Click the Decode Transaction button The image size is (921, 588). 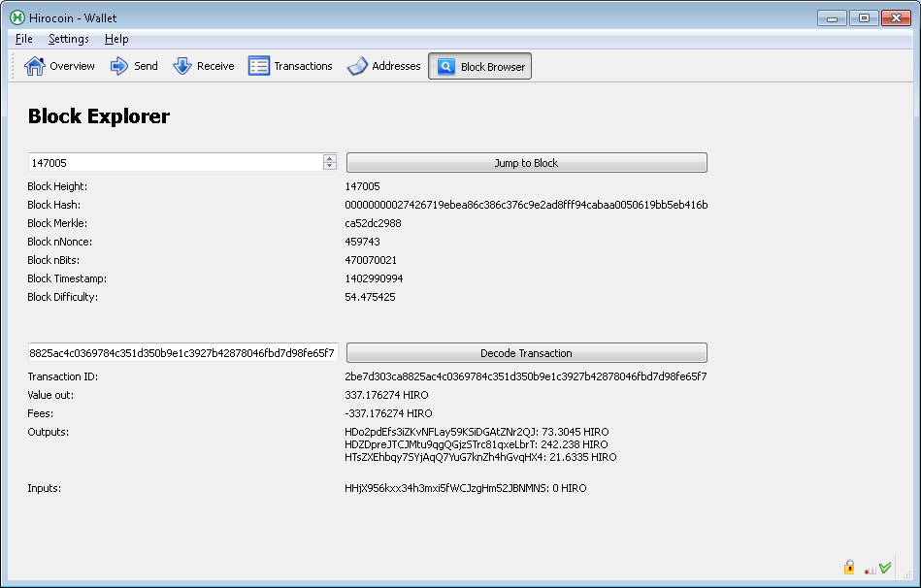tap(527, 353)
